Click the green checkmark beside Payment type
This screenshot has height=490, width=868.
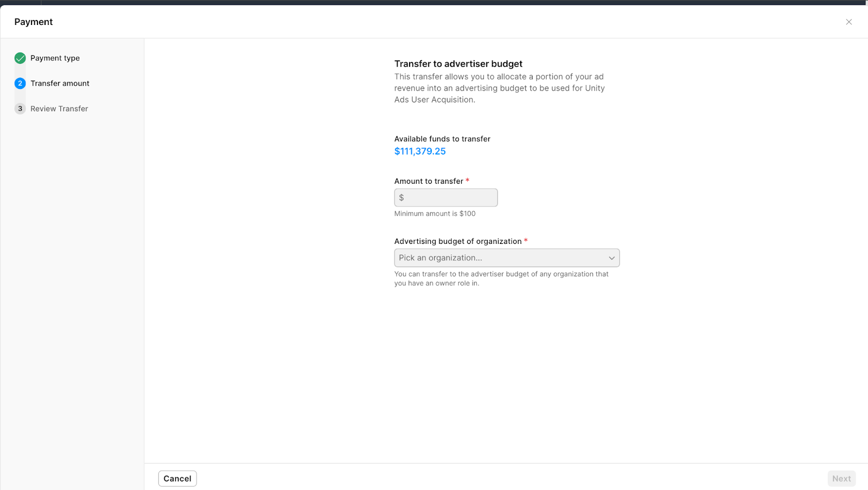(20, 58)
